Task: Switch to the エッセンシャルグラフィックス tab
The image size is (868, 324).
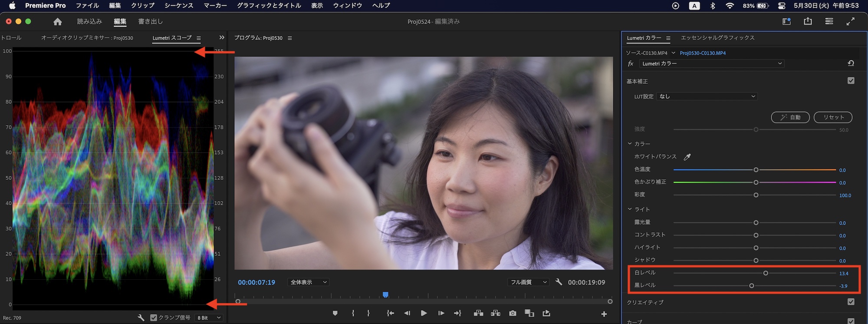Action: point(717,38)
